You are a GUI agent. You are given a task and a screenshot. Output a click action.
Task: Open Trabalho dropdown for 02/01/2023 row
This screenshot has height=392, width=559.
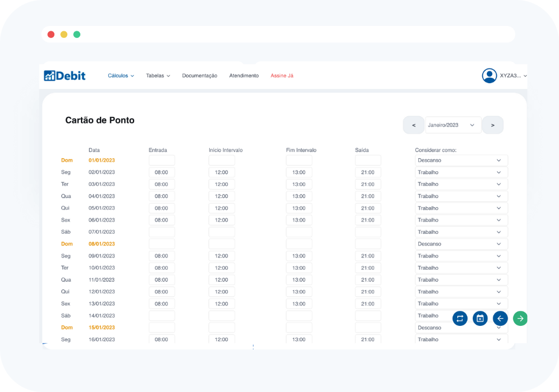(461, 172)
